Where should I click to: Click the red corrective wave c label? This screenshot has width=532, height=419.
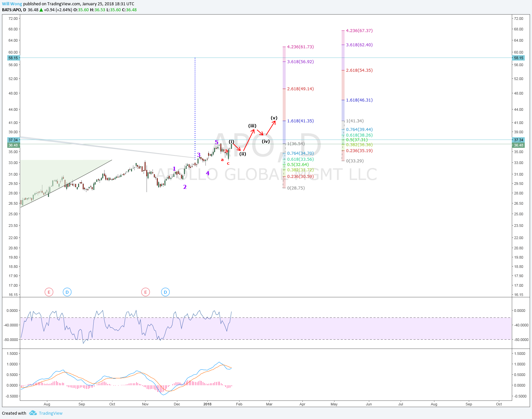point(228,163)
